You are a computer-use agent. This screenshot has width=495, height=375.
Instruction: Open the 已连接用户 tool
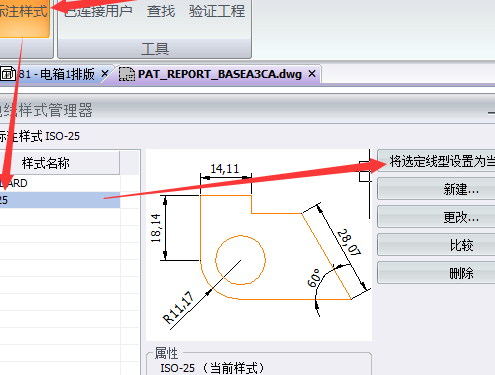click(x=98, y=11)
